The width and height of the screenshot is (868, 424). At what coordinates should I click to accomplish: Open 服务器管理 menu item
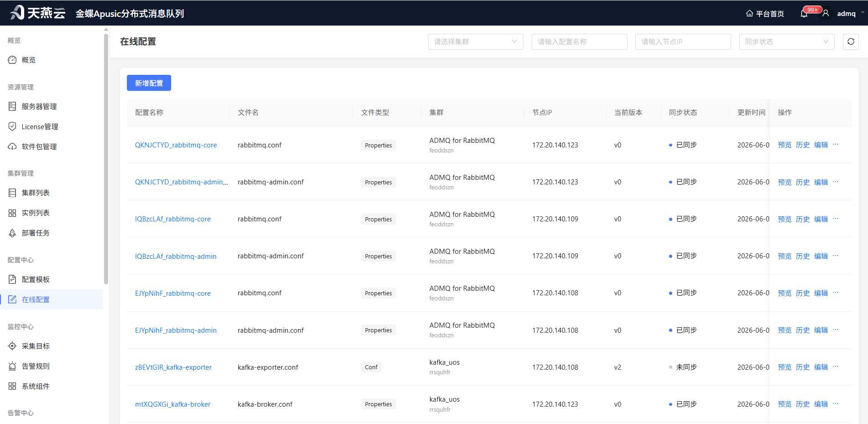[51, 106]
